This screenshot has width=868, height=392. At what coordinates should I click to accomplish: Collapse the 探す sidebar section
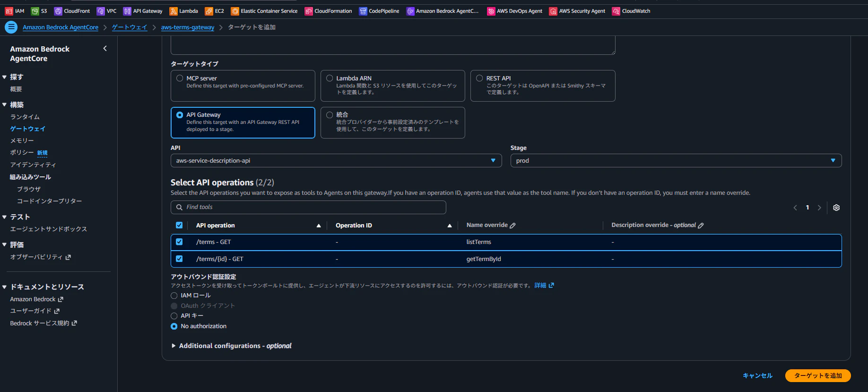[4, 77]
